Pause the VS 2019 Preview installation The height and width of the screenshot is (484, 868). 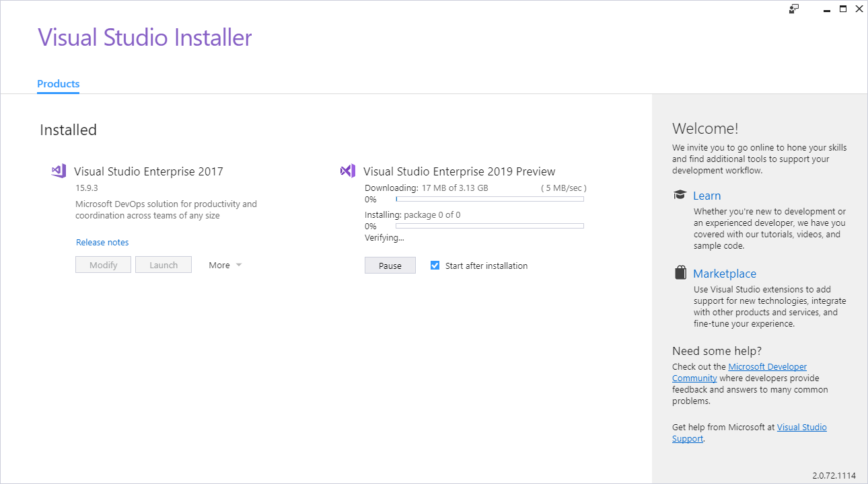pyautogui.click(x=390, y=266)
